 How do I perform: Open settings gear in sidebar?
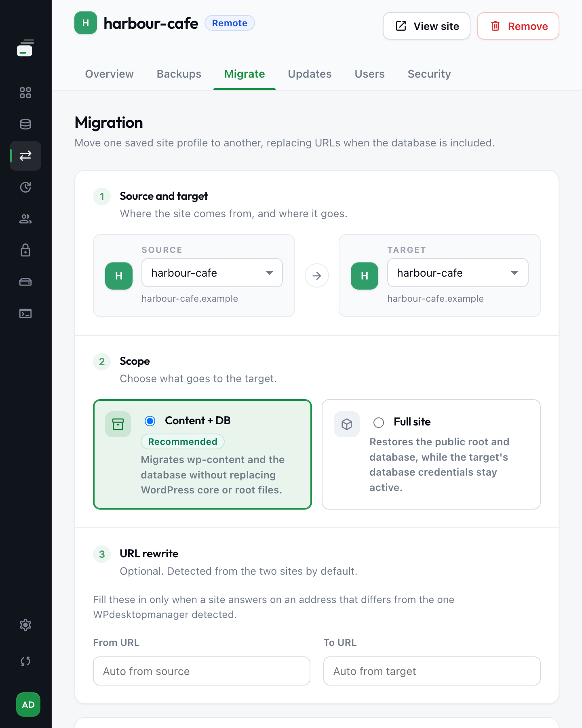tap(25, 625)
